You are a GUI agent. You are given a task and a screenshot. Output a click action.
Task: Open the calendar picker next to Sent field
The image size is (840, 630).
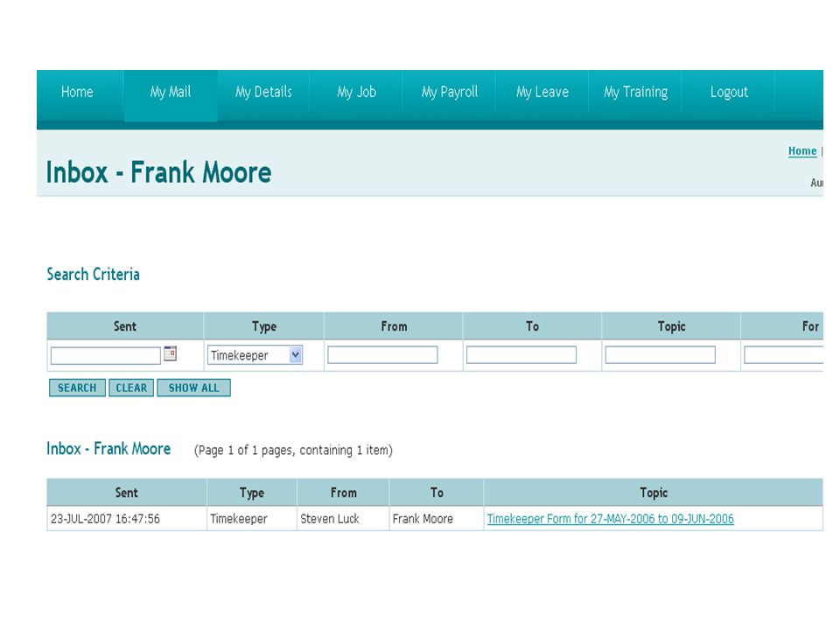click(170, 353)
